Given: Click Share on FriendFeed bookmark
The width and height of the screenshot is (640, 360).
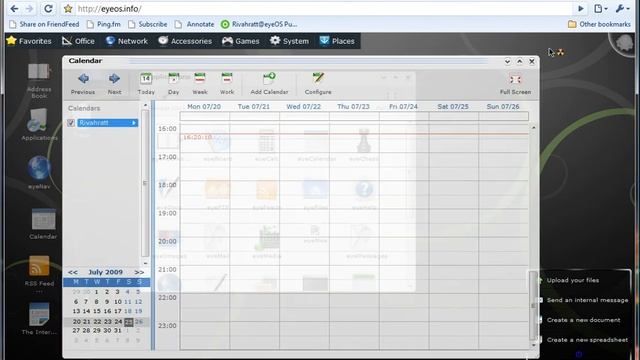Looking at the screenshot, I should [44, 24].
